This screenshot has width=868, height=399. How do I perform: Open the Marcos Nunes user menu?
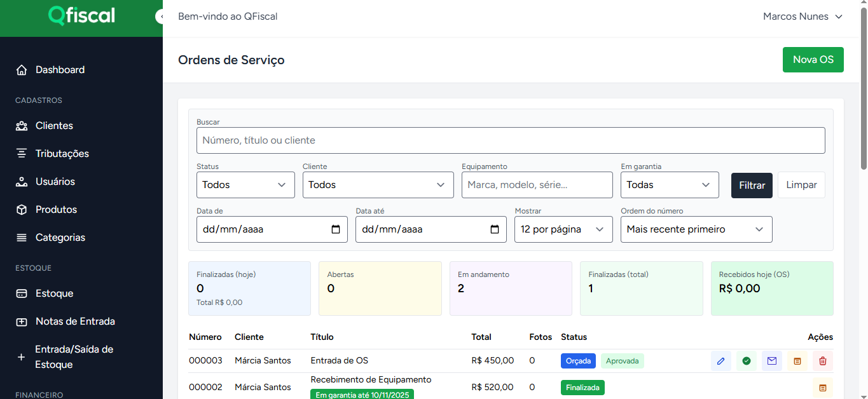(x=803, y=17)
